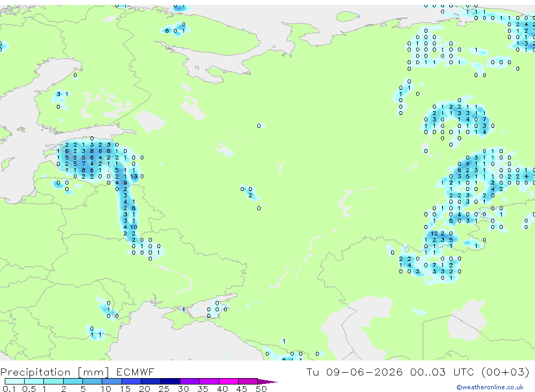Image resolution: width=535 pixels, height=392 pixels.
Task: Click the '0.5' legend scale label
Action: point(29,389)
